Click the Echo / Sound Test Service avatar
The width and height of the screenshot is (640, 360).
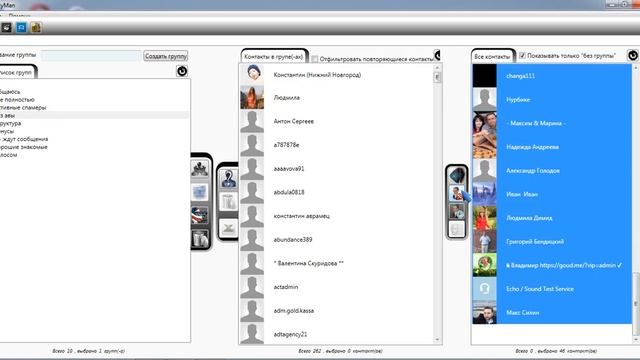click(484, 289)
